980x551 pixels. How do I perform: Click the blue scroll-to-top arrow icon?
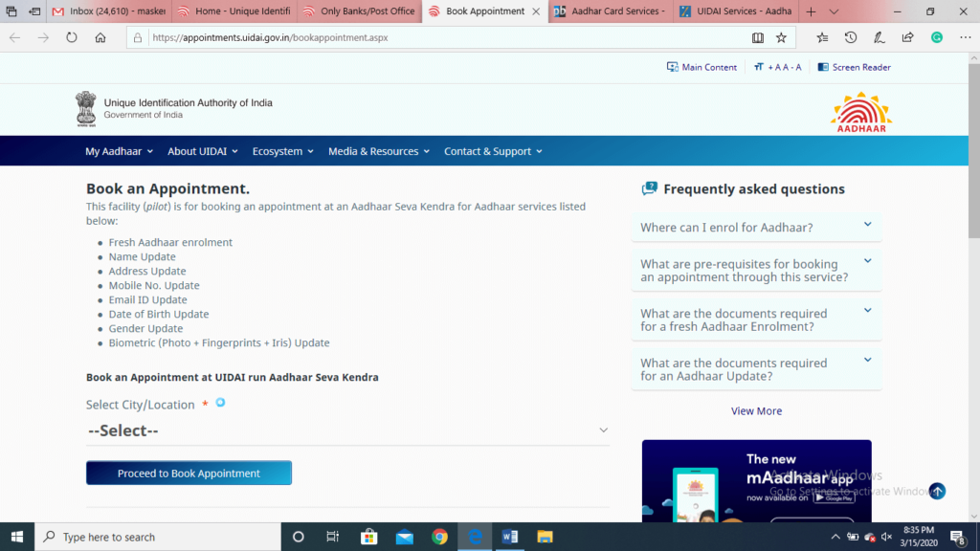coord(937,491)
